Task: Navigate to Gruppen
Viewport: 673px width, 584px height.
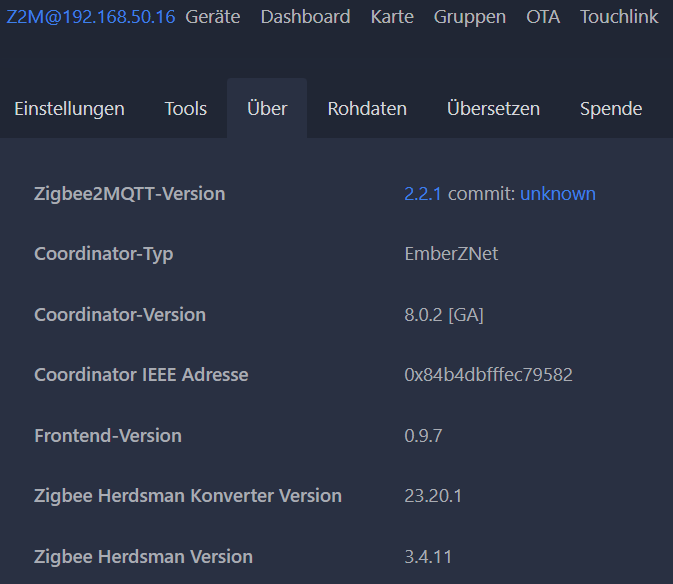Action: 470,17
